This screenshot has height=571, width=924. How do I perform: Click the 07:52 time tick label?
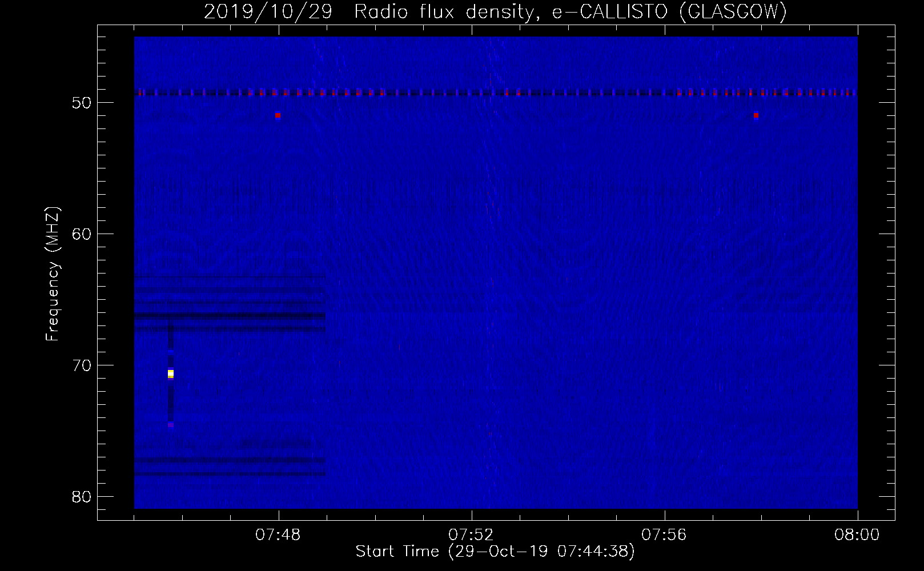pos(472,535)
